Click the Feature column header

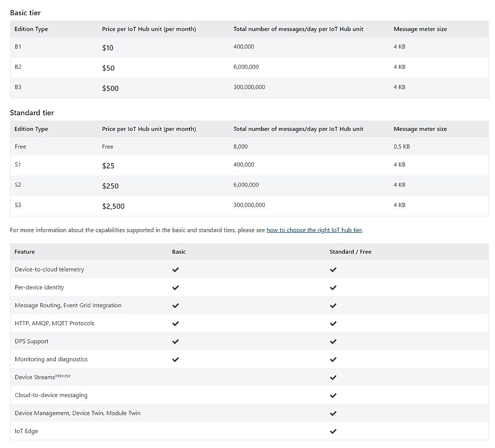25,252
